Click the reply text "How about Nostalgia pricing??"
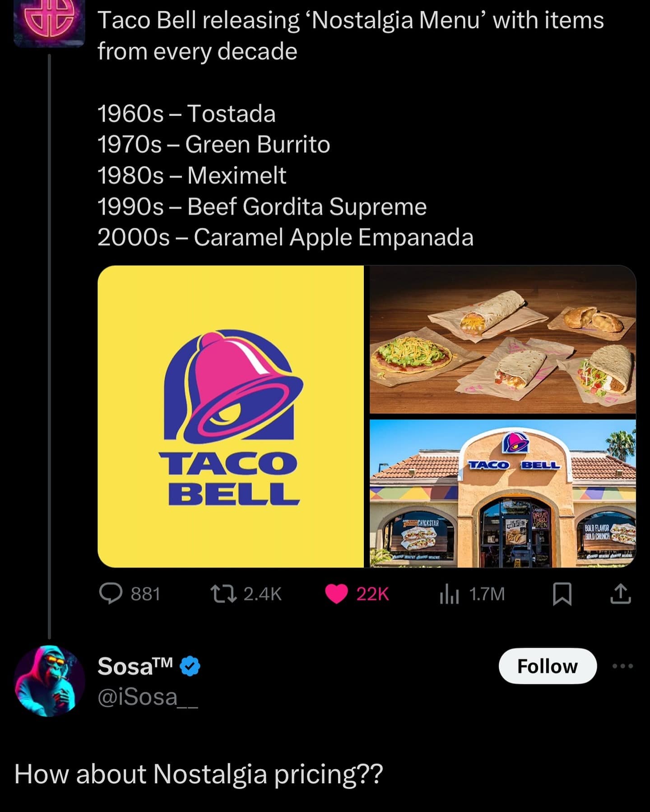This screenshot has width=650, height=812. point(199,774)
